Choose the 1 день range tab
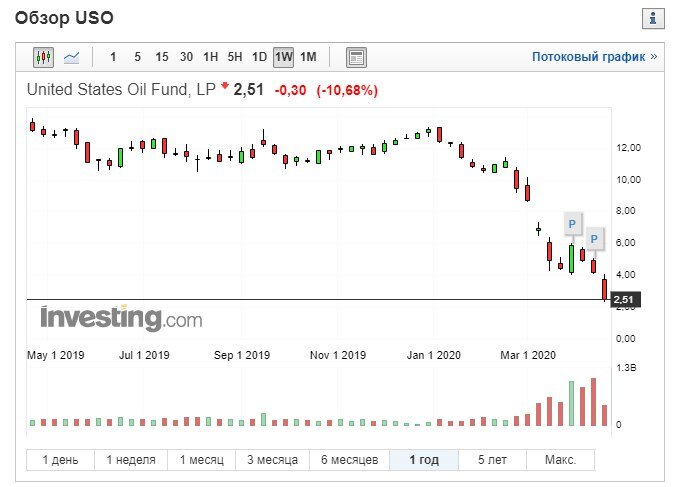The image size is (678, 487). [x=61, y=460]
